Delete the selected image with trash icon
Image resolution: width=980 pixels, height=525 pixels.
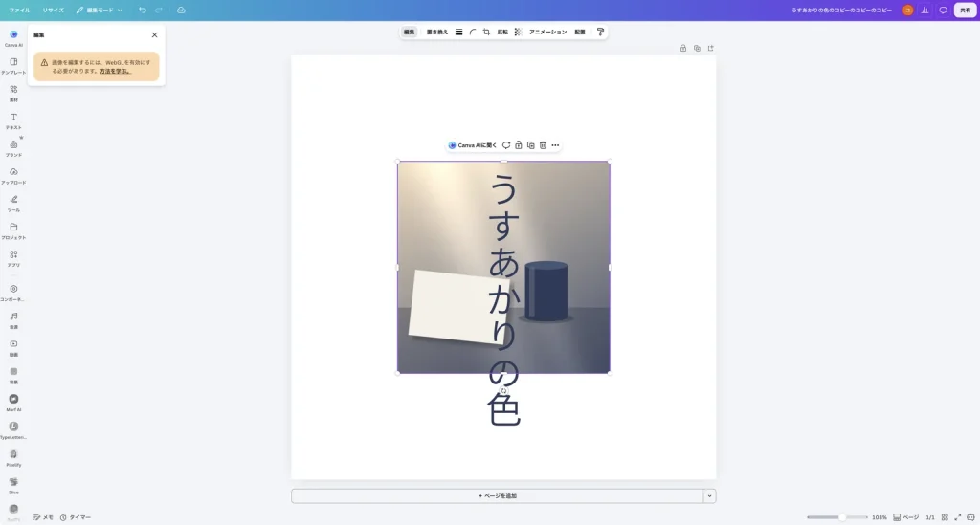click(543, 145)
